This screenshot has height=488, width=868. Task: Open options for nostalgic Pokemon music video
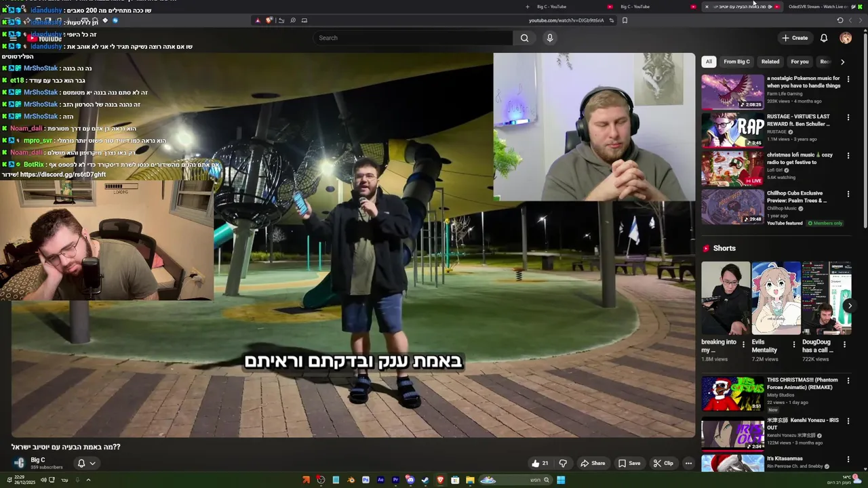[x=848, y=79]
